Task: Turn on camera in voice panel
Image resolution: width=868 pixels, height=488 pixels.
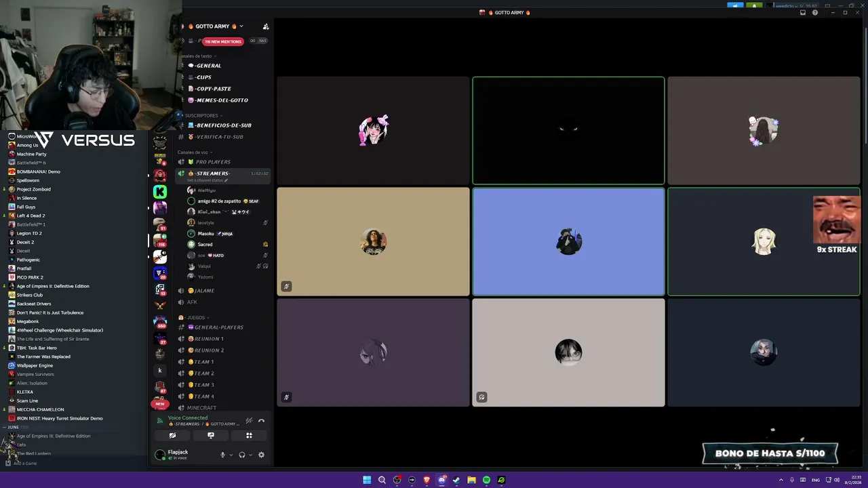Action: click(172, 436)
